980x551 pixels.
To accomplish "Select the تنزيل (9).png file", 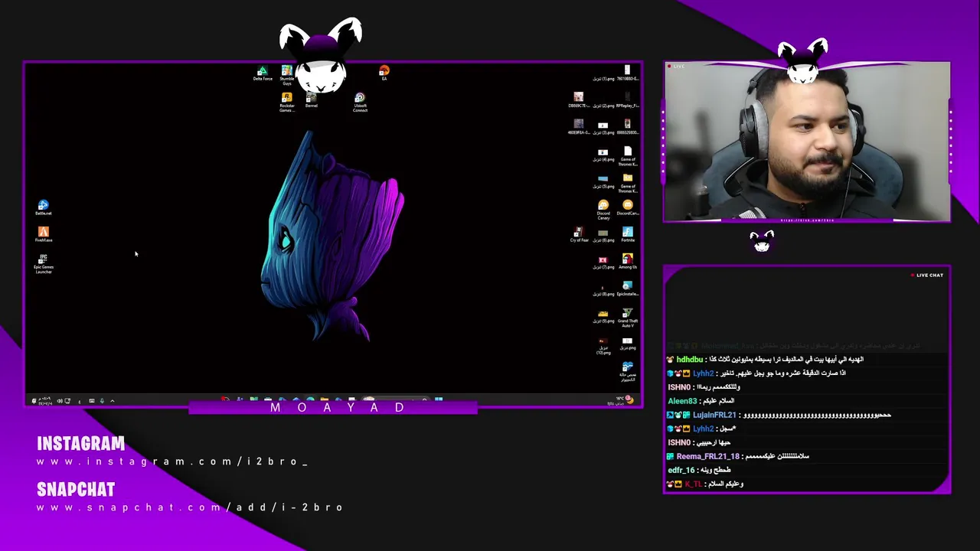I will tap(603, 316).
